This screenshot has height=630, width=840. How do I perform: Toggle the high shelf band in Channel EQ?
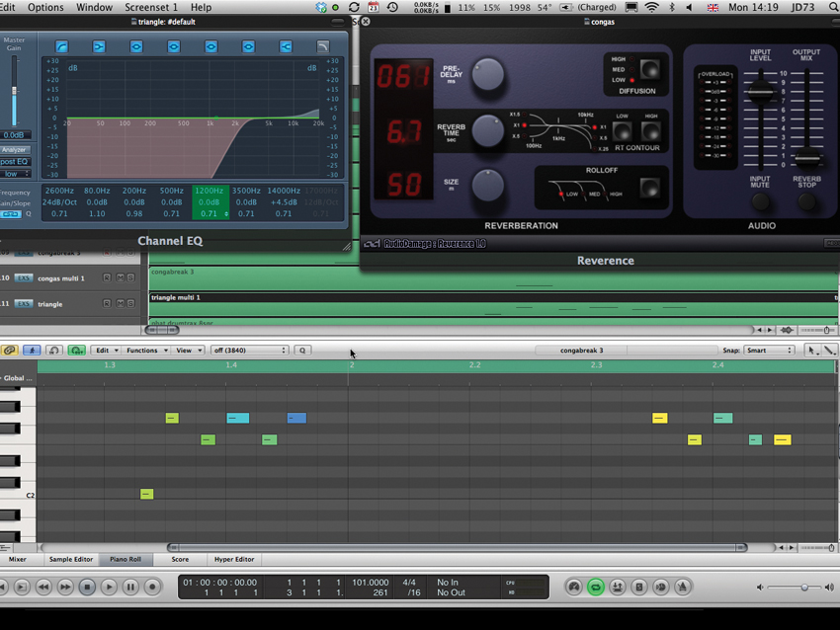click(286, 46)
